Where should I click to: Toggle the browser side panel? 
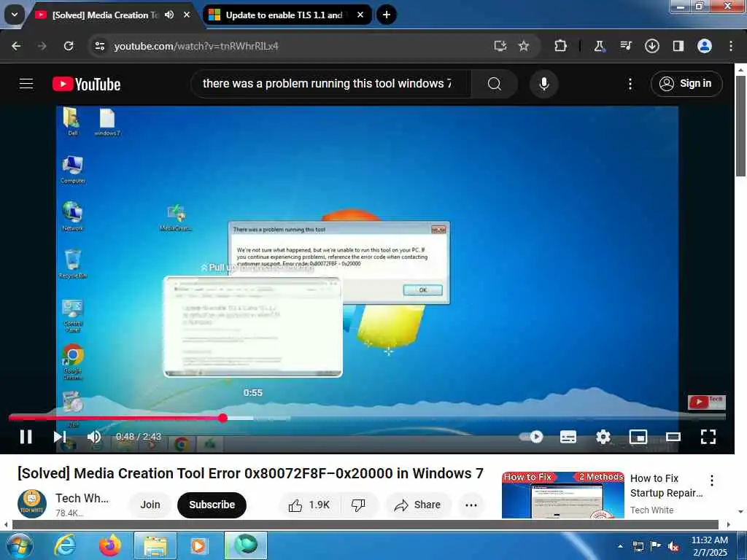point(678,46)
